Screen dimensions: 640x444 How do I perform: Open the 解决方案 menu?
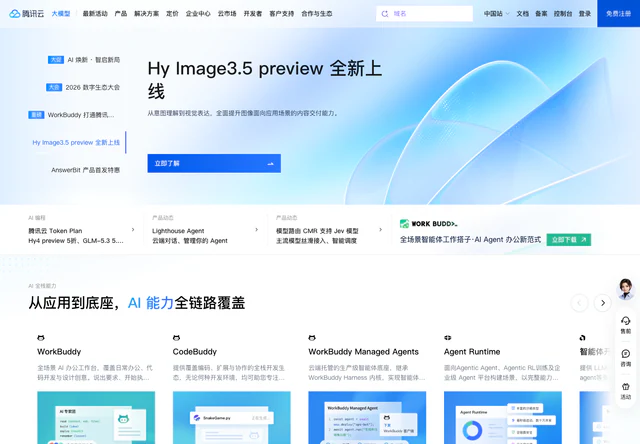(147, 13)
